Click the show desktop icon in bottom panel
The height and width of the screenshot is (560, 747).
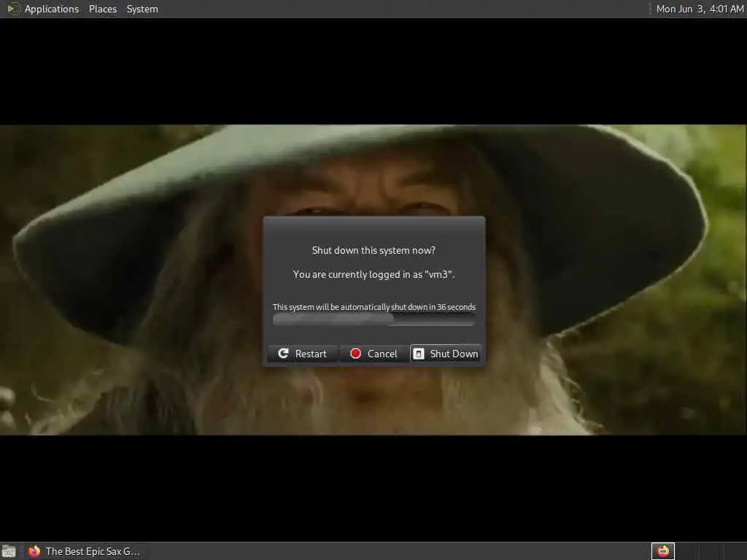(9, 551)
